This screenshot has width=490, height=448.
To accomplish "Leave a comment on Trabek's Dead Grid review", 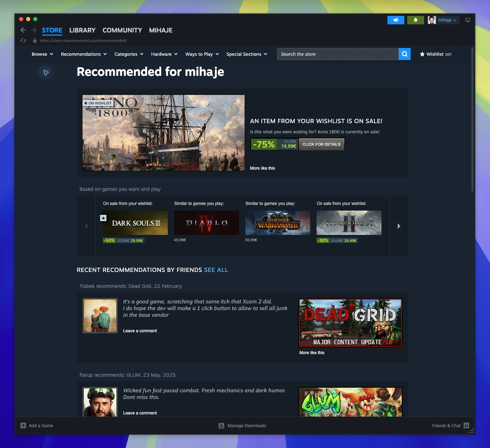I will [x=140, y=331].
